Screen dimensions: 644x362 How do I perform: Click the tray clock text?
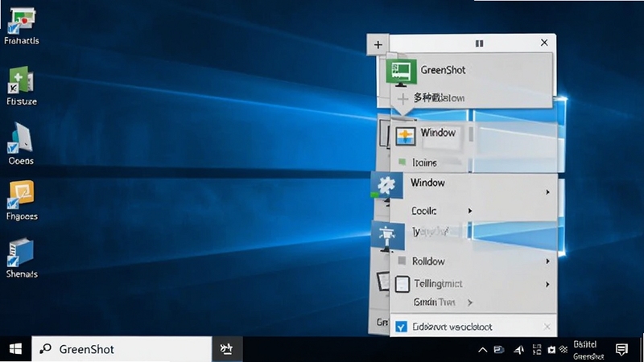tap(588, 350)
